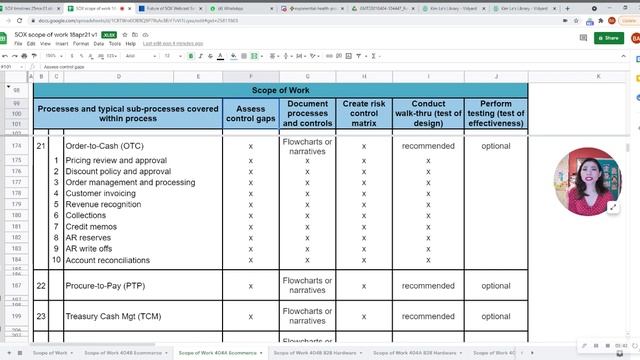
Task: Open Scope of Work 404A Ecommerce tab dropdown
Action: (x=261, y=353)
